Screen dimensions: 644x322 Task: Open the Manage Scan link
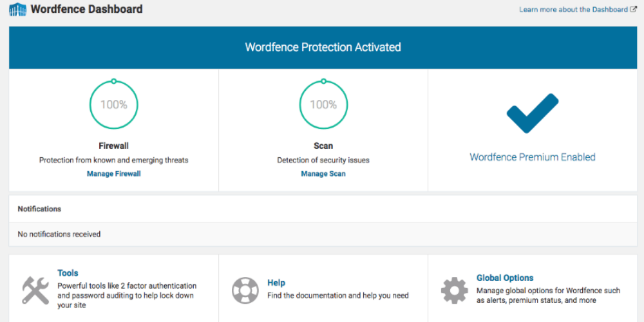323,174
